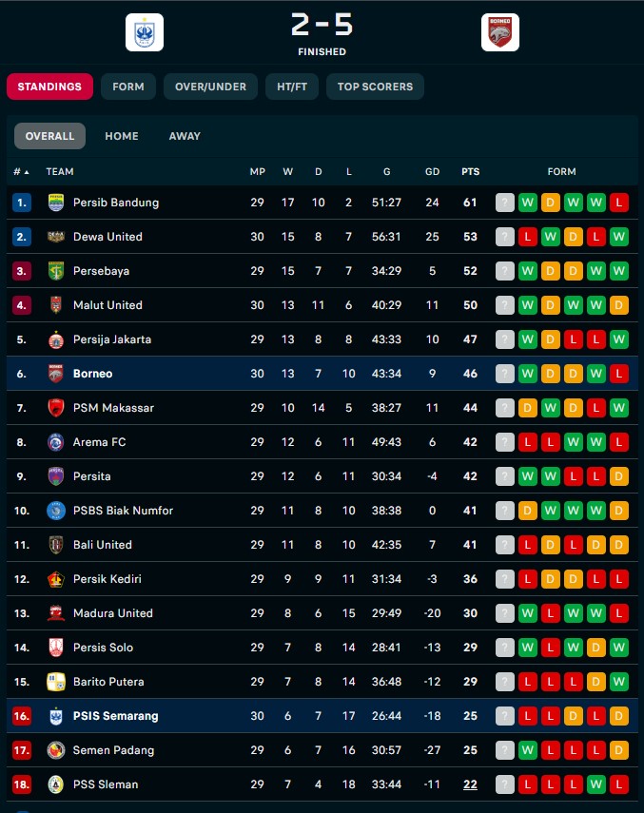Open Borneo away team logo in header

[x=499, y=32]
